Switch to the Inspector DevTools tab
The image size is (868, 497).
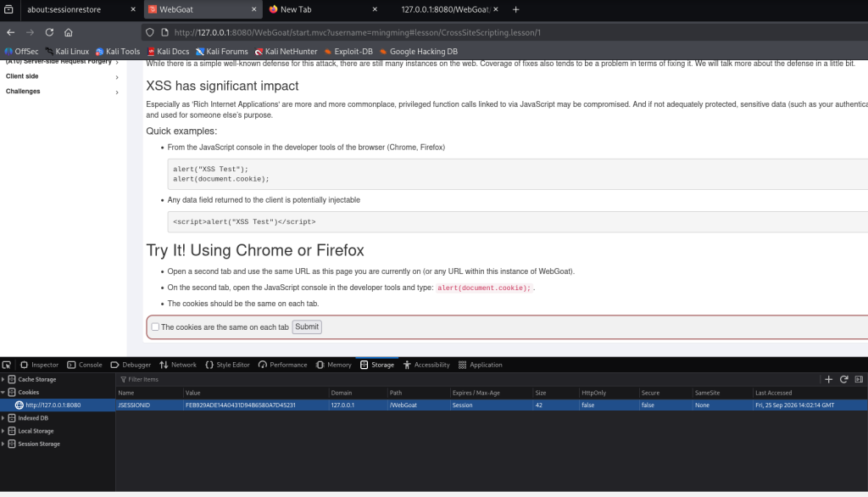(x=39, y=365)
